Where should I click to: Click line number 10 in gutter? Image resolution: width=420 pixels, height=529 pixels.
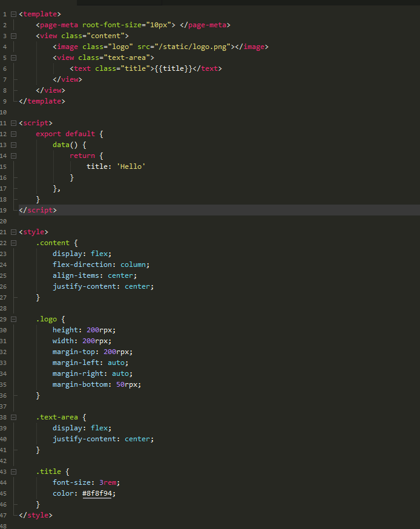[4, 112]
